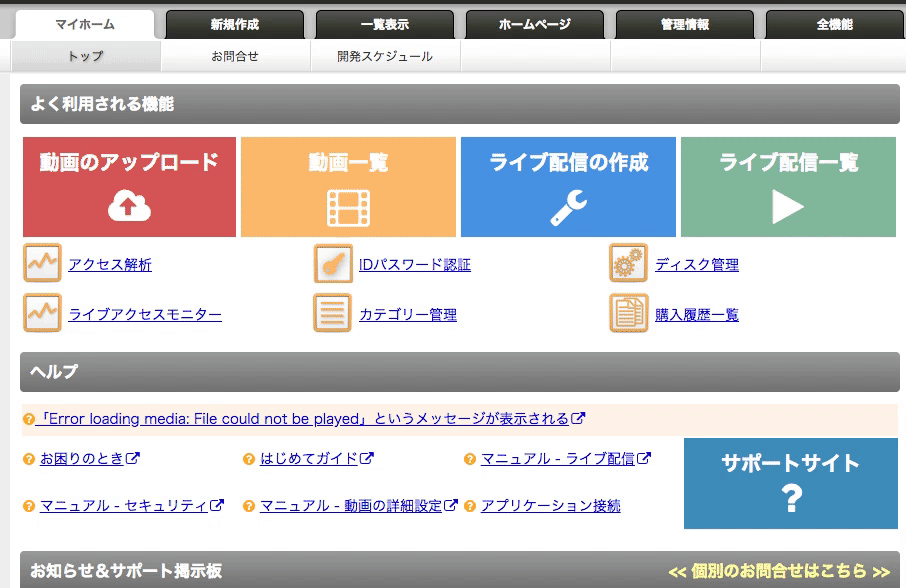906x588 pixels.
Task: Click the IDパスワード認証 key icon
Action: [x=333, y=264]
